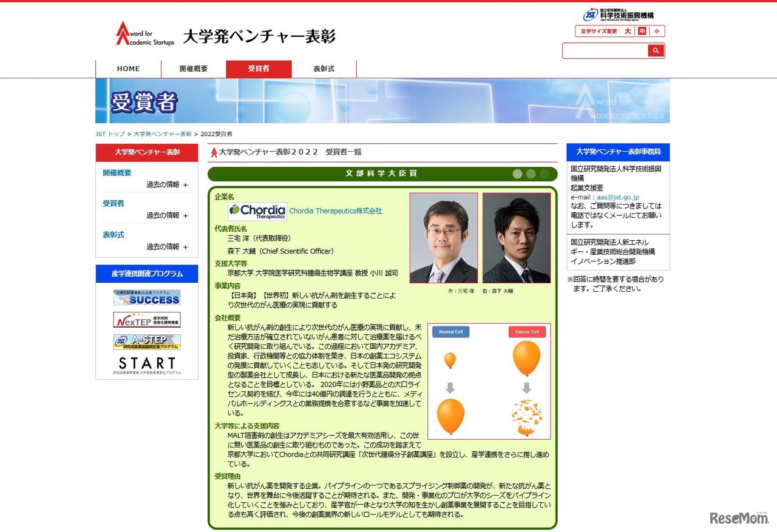Set font size to 大 (large)
This screenshot has width=777, height=532.
[628, 31]
